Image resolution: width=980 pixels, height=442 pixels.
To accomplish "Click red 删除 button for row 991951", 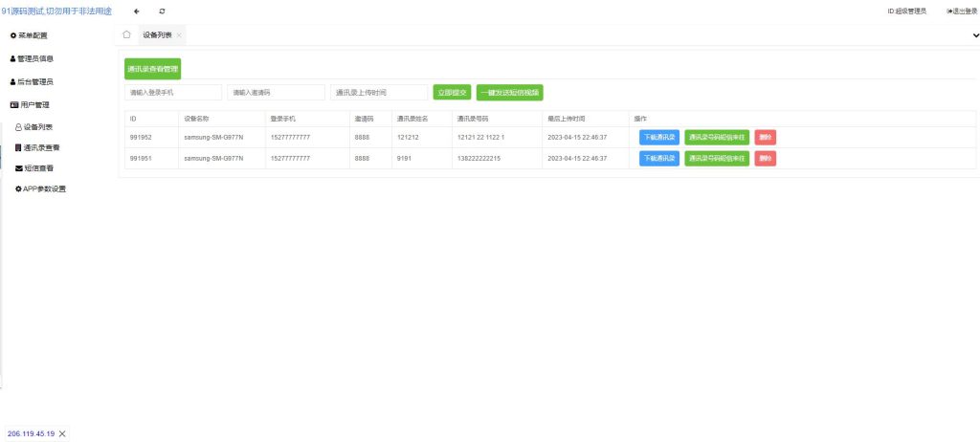I will click(x=765, y=159).
